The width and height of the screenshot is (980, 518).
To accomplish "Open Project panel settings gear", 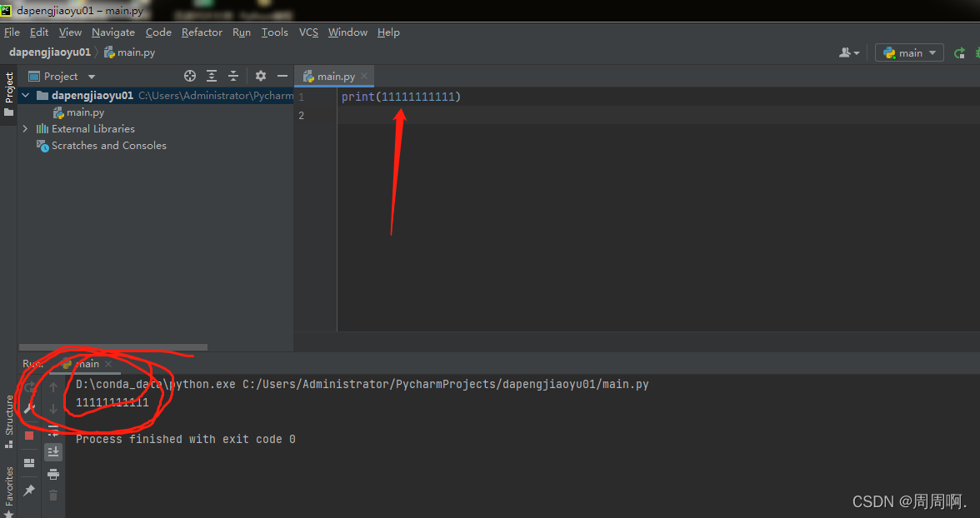I will (261, 77).
